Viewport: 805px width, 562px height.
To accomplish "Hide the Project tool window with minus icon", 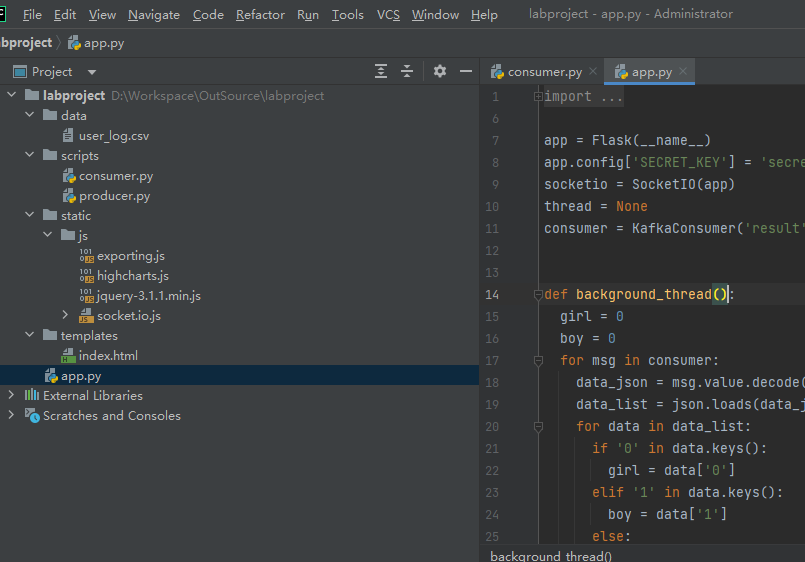I will point(466,71).
